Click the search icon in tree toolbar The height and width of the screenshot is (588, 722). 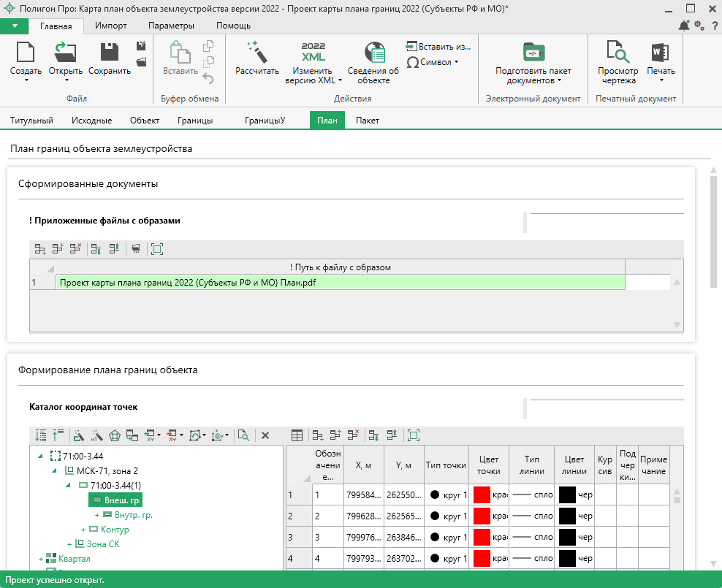(x=243, y=435)
